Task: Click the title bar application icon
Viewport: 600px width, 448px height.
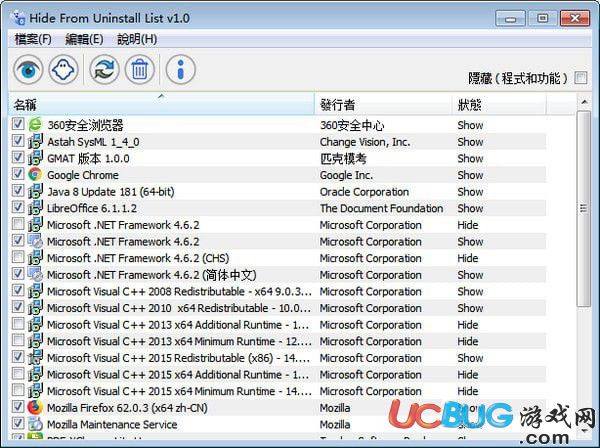Action: 18,18
